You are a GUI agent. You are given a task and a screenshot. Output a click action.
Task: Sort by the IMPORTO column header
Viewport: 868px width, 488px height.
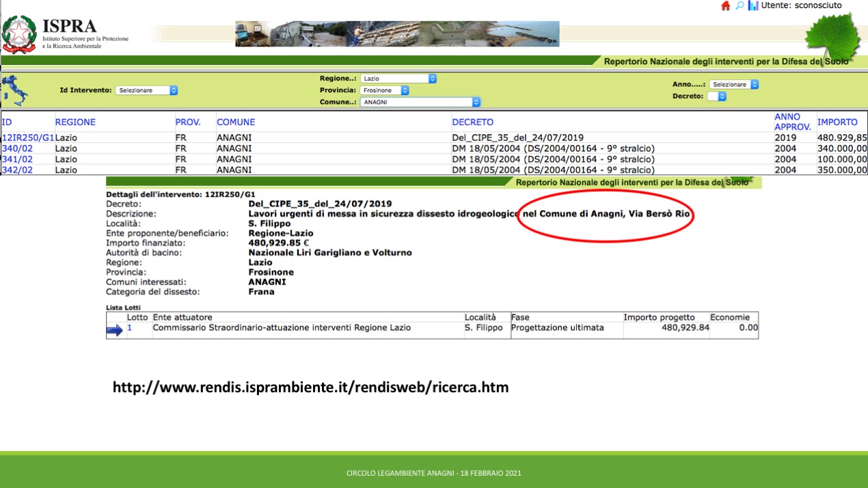[x=837, y=122]
